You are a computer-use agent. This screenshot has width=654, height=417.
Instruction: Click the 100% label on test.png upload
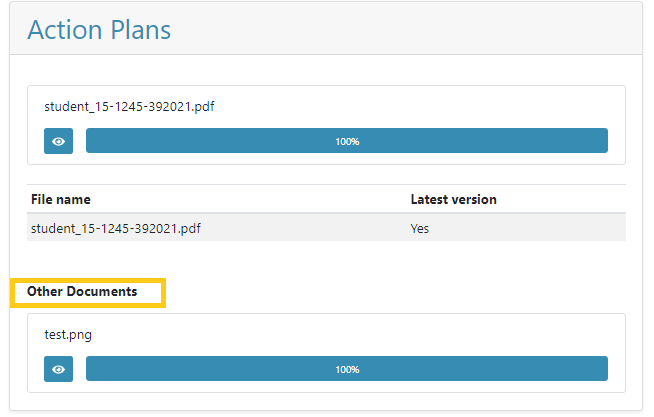click(x=347, y=370)
